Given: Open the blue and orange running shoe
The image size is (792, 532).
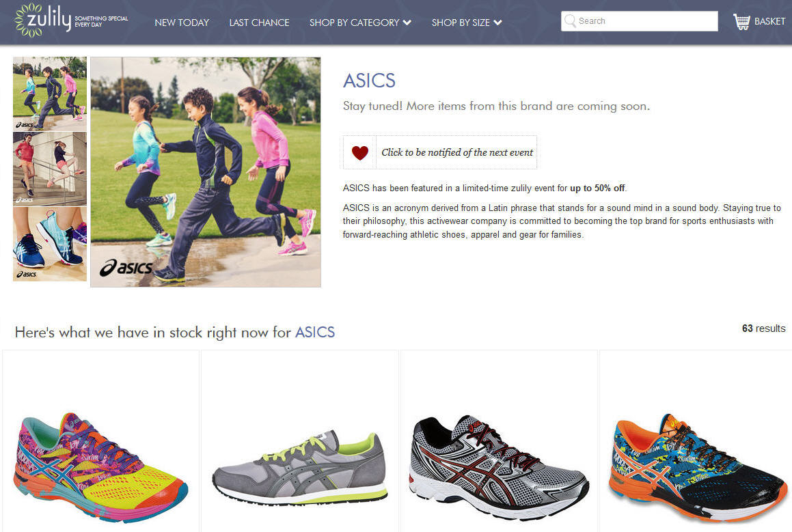Looking at the screenshot, I should (697, 467).
